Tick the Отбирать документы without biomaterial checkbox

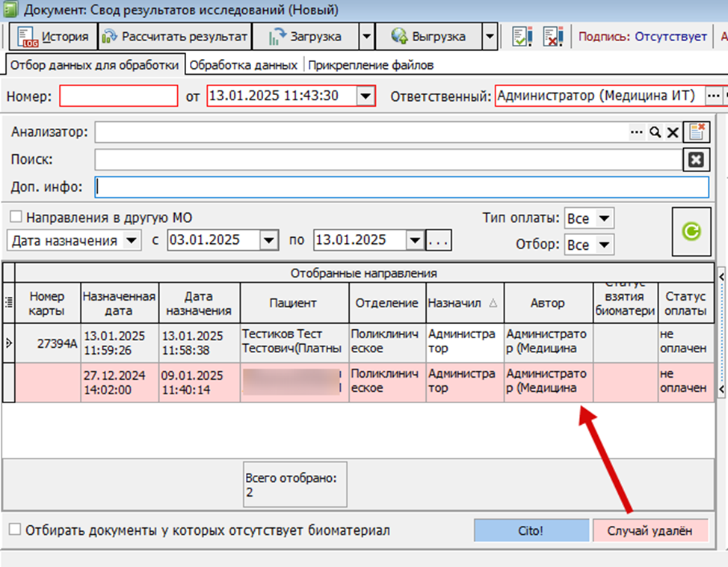tap(15, 530)
